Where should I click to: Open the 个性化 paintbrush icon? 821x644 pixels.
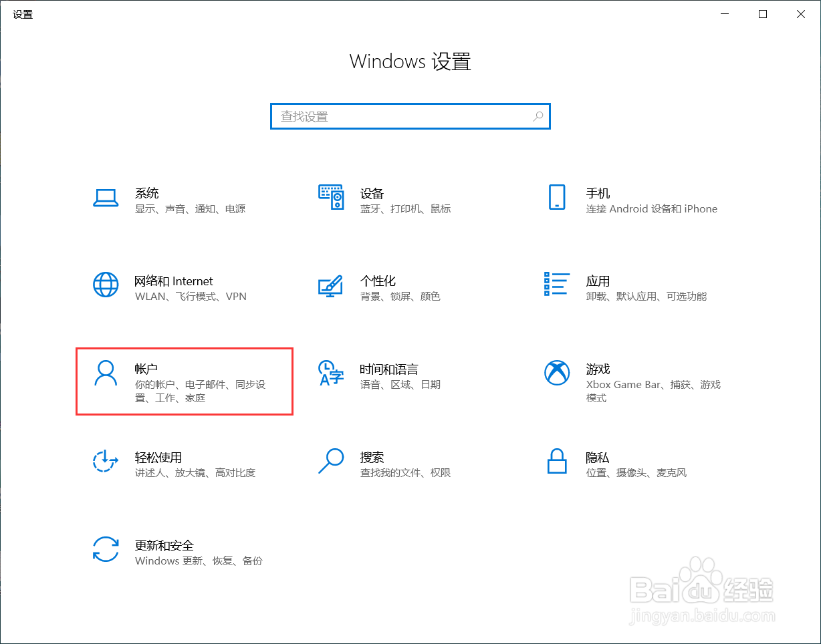(331, 285)
